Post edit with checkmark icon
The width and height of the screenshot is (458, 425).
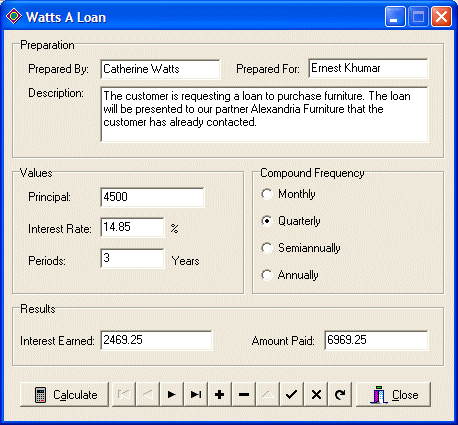pos(292,395)
